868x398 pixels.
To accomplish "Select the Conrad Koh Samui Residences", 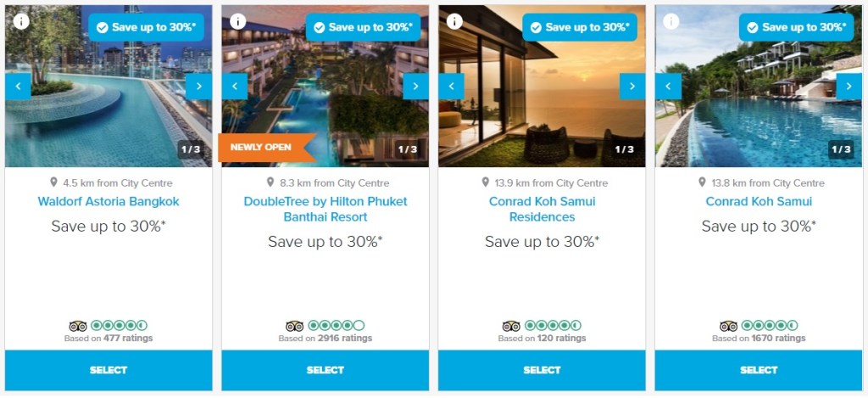I will [542, 370].
